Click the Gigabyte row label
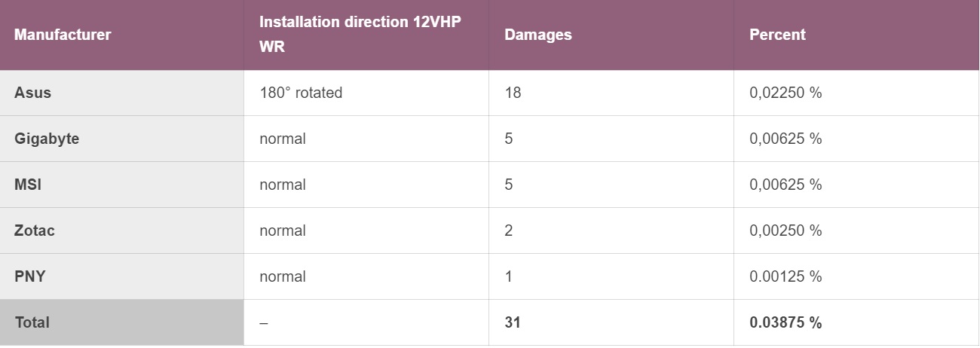Viewport: 980px width, 348px height. tap(47, 139)
